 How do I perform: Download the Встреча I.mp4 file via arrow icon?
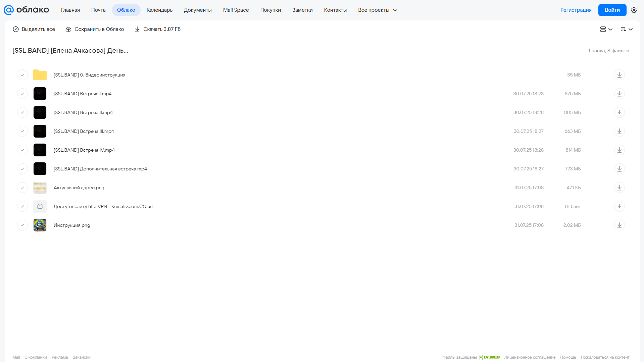point(619,94)
